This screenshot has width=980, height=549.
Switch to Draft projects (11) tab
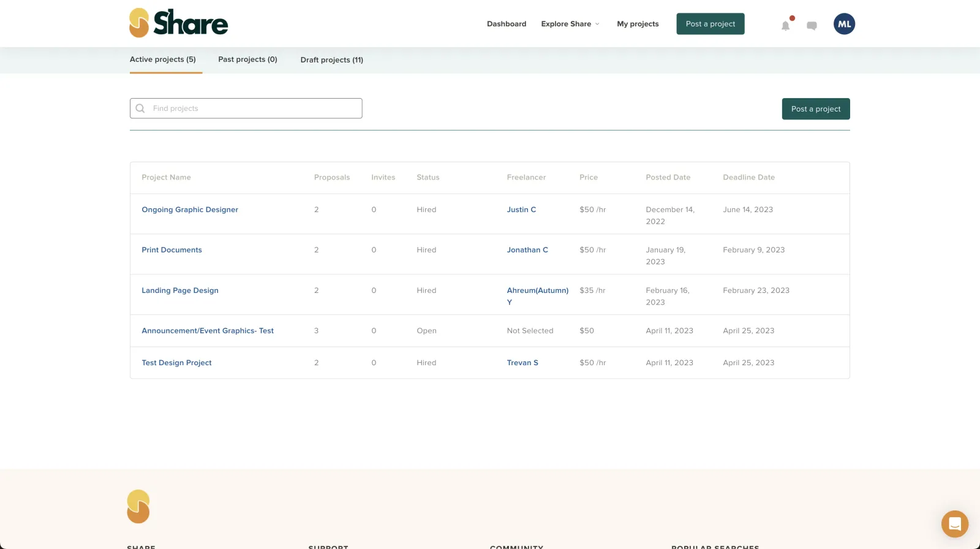tap(332, 60)
